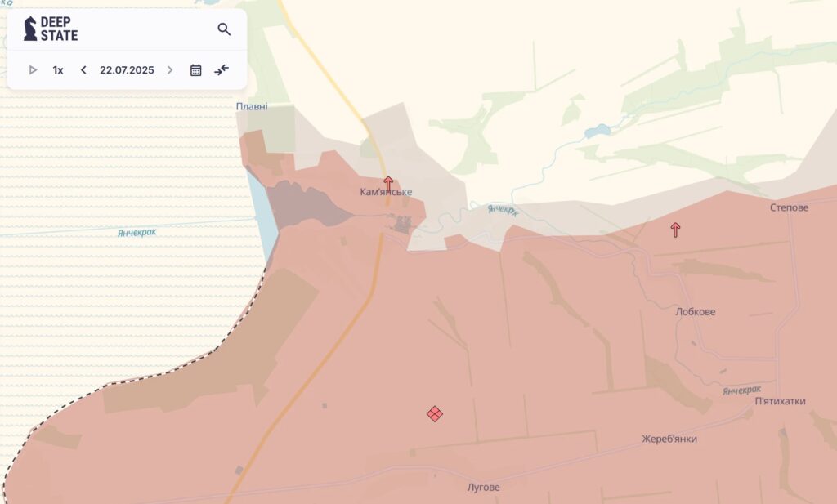Click the Плавні settlement label
Viewport: 837px width, 504px height.
point(252,107)
